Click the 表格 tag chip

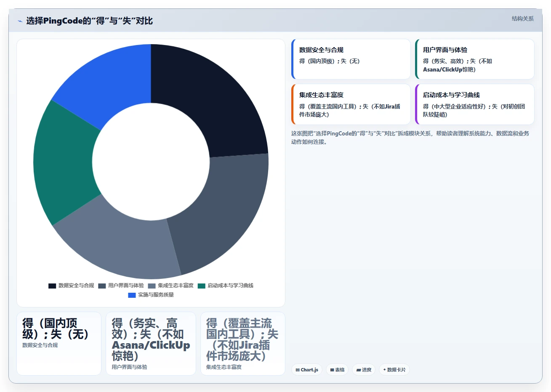[337, 370]
